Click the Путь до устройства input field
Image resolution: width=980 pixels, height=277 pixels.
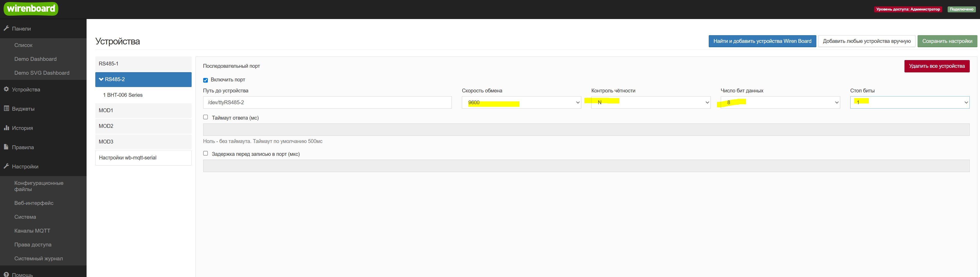(x=327, y=103)
